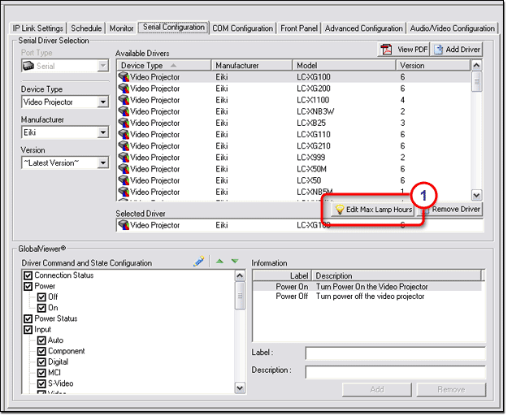Click projector icon of LC-XG200 row
The width and height of the screenshot is (512, 420).
tap(124, 89)
